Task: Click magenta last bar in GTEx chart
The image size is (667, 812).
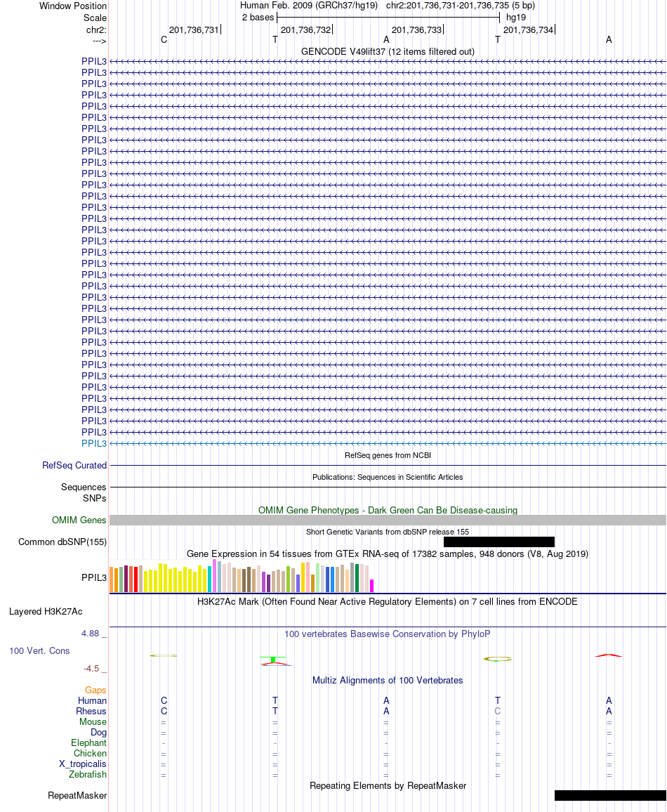Action: [x=371, y=586]
